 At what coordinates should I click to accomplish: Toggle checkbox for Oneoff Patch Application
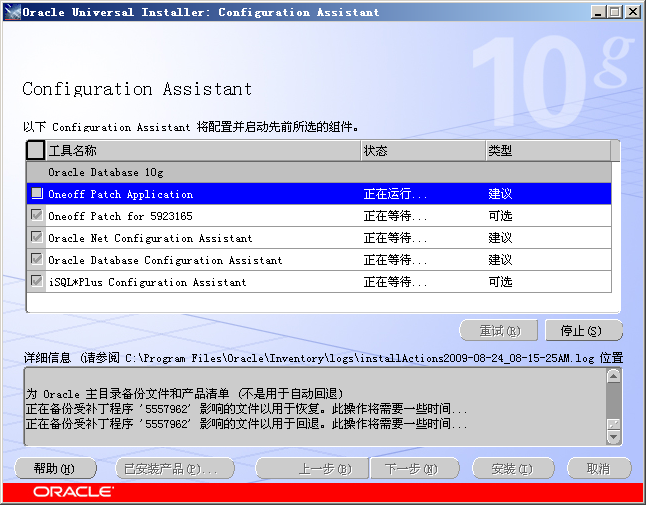(37, 193)
